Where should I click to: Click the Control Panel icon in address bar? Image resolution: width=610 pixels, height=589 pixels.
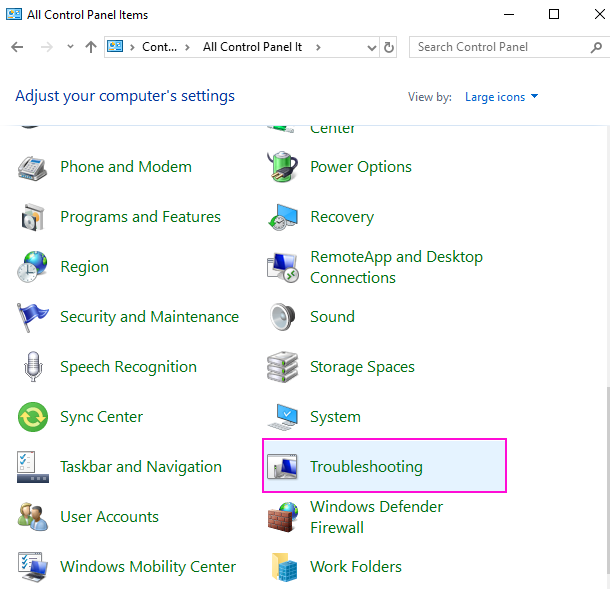(x=115, y=47)
